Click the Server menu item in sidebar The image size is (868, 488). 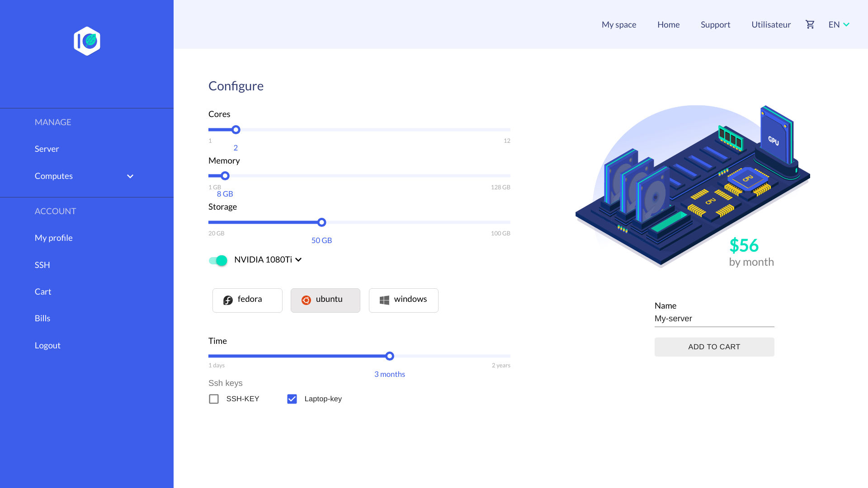click(47, 148)
